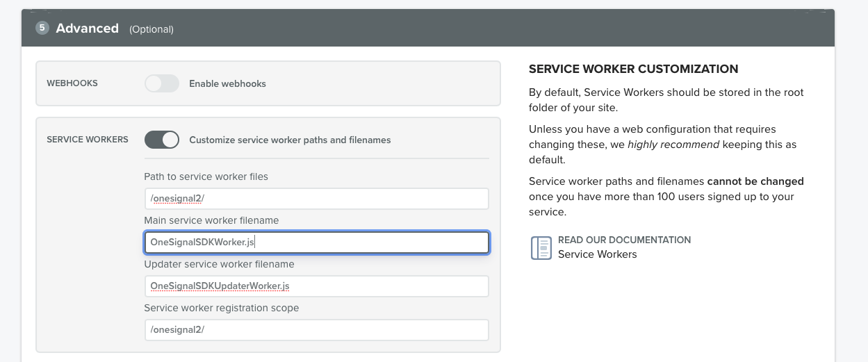The image size is (868, 362).
Task: Click the 'SERVICE WORKER CUSTOMIZATION' heading
Action: point(633,69)
